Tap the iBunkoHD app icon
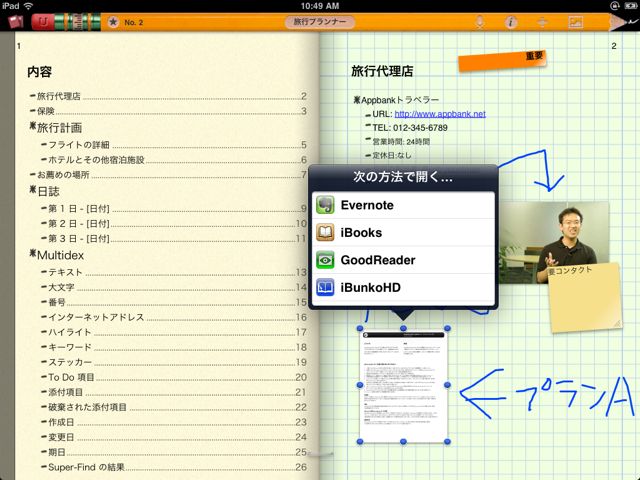The image size is (640, 480). point(325,287)
